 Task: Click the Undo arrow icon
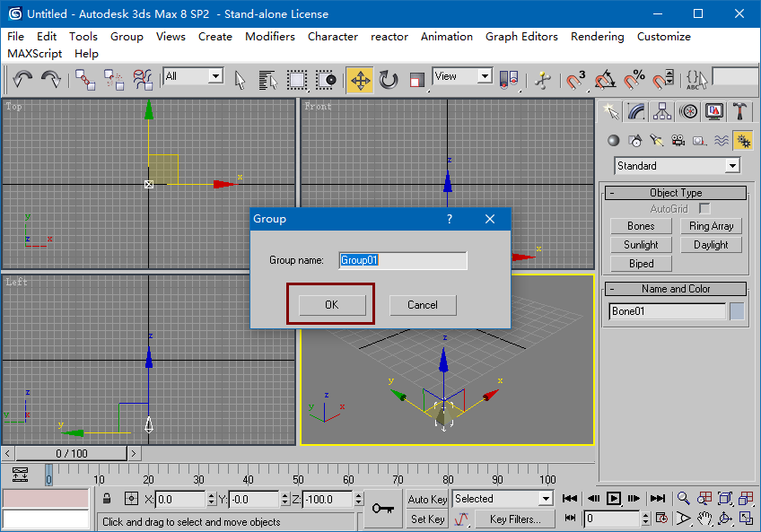click(22, 79)
